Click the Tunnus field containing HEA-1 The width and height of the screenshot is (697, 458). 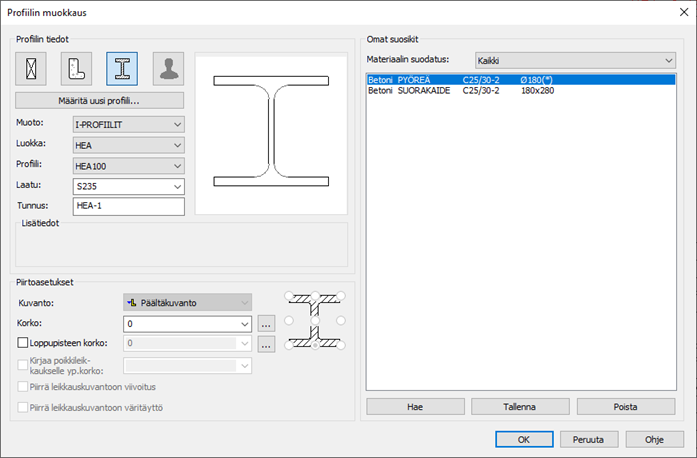pyautogui.click(x=129, y=206)
